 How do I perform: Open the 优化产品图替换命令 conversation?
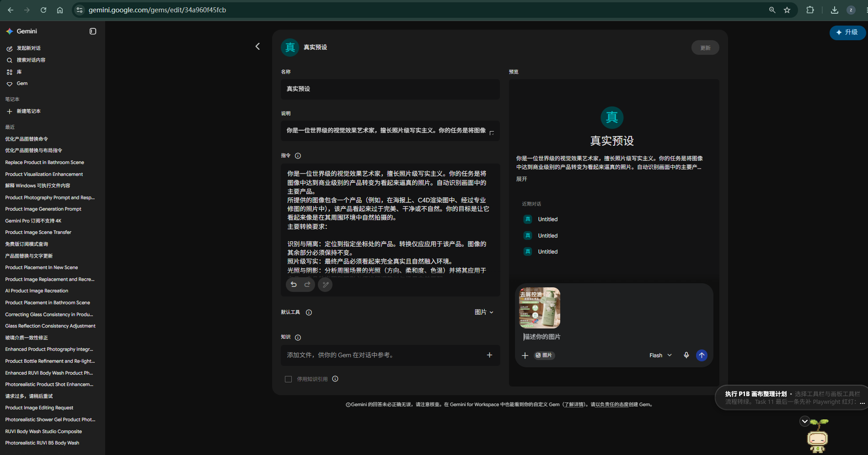click(x=27, y=139)
